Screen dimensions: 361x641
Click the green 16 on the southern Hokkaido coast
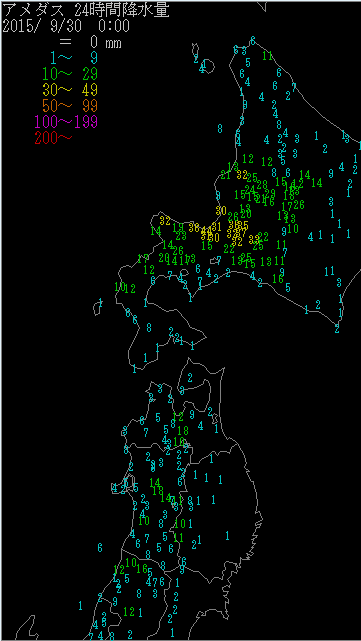tap(278, 278)
